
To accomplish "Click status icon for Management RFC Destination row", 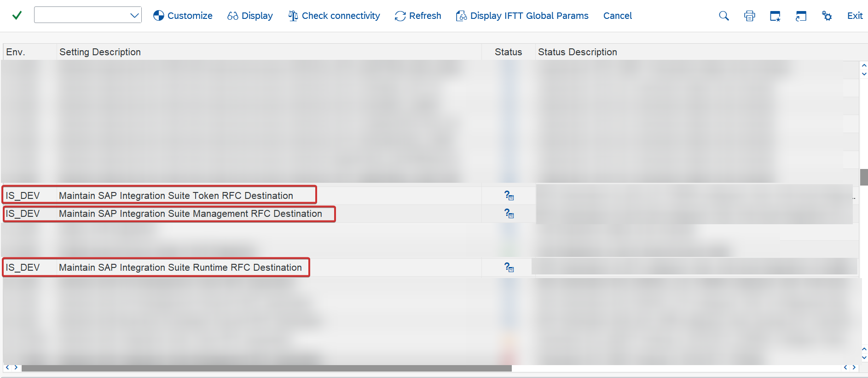I will point(509,214).
